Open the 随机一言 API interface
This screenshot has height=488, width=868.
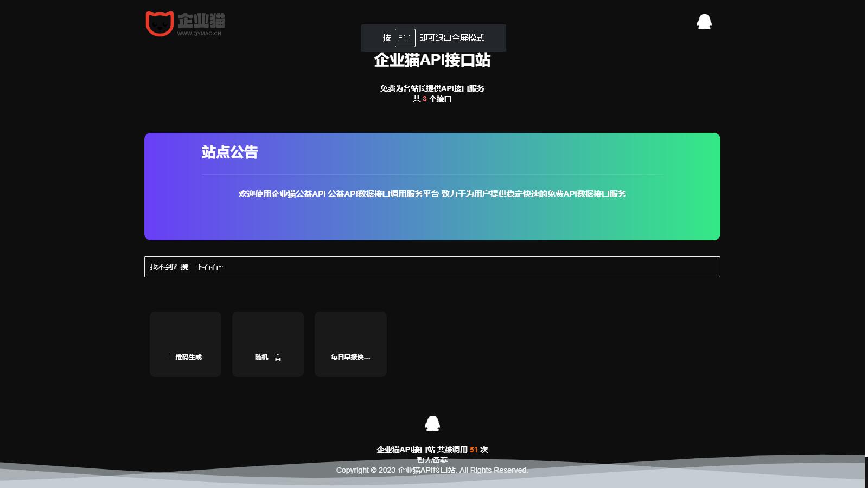tap(267, 344)
